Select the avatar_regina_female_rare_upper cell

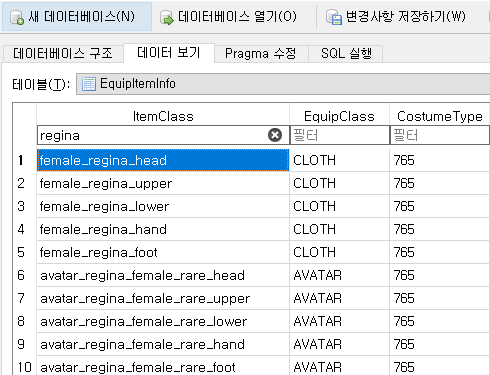point(163,298)
